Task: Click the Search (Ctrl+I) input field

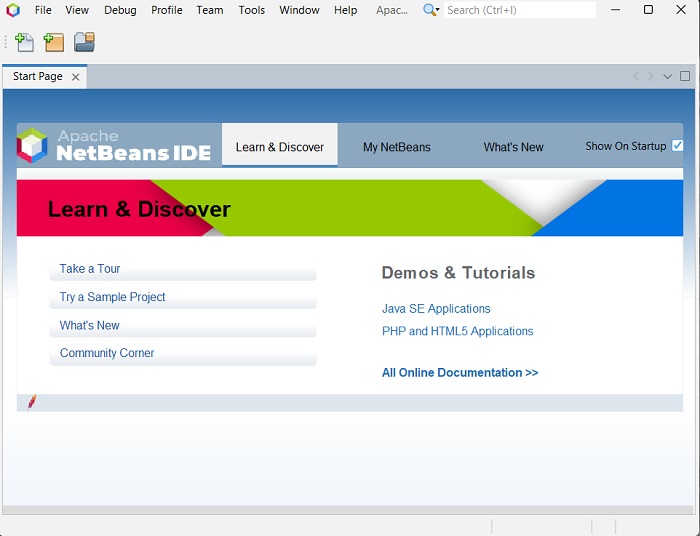Action: 520,10
